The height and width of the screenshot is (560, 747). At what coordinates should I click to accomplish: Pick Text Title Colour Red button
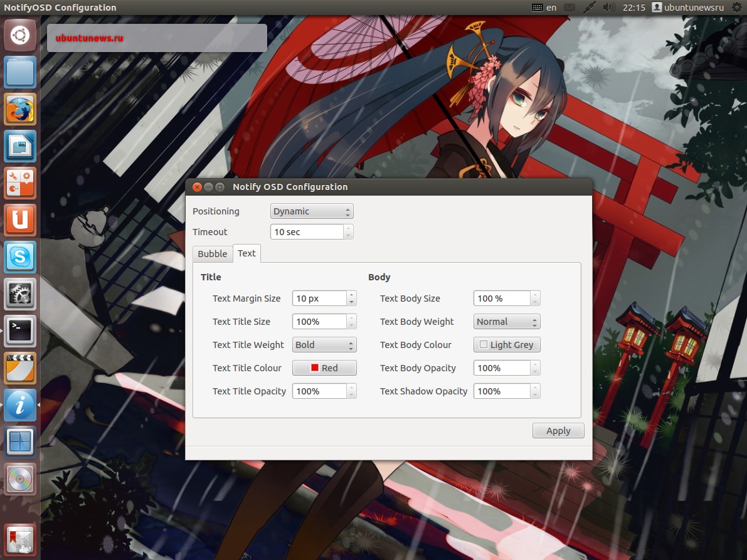pyautogui.click(x=324, y=367)
